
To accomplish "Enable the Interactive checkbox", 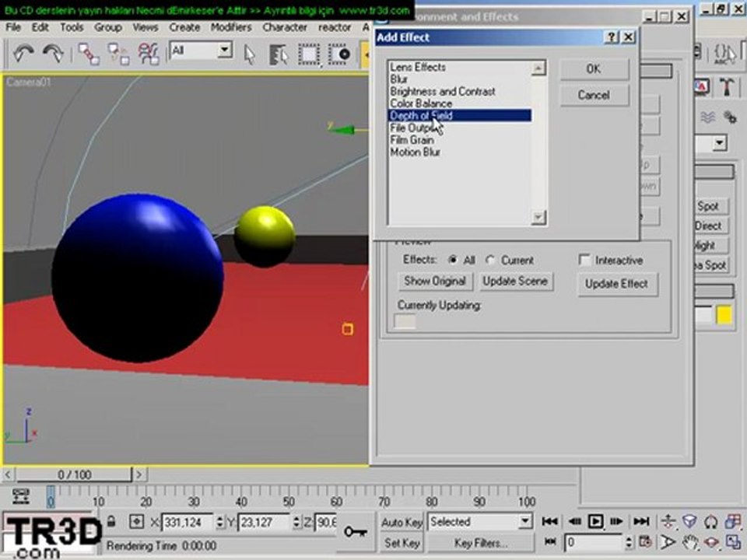I will [584, 260].
